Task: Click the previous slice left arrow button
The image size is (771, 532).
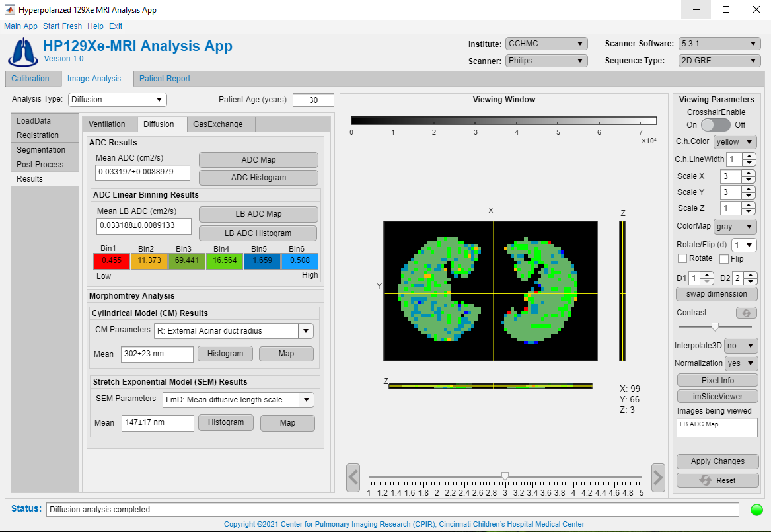Action: pyautogui.click(x=353, y=476)
